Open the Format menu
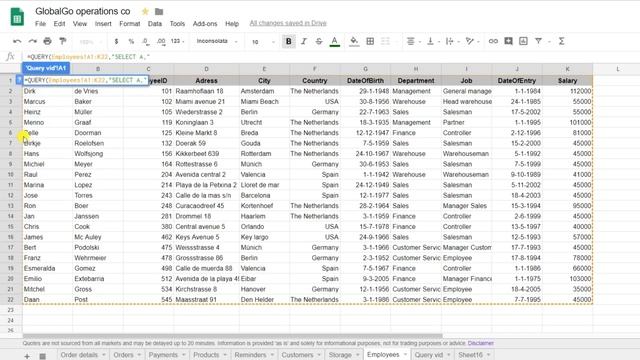The width and height of the screenshot is (640, 360). [x=129, y=24]
